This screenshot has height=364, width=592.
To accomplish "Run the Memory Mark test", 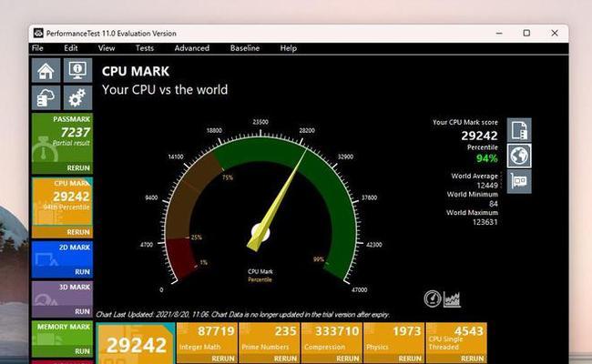I will tap(82, 350).
